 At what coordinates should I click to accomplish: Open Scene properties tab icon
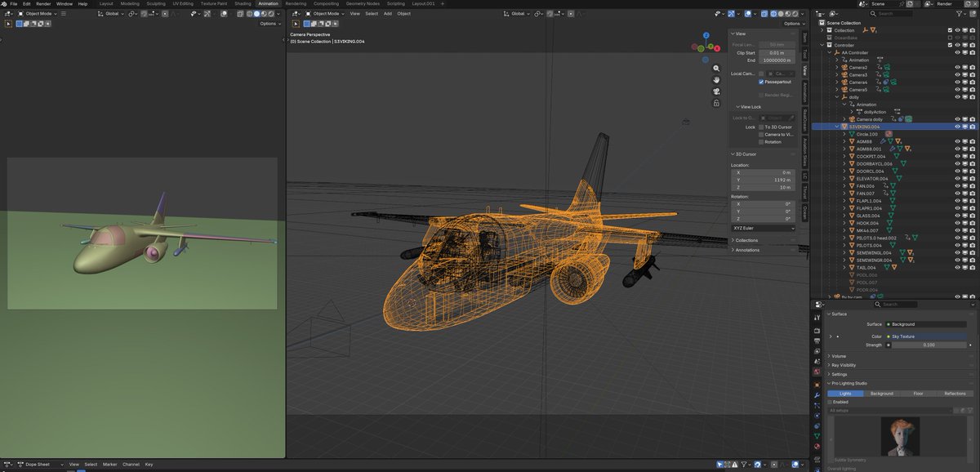pyautogui.click(x=817, y=361)
